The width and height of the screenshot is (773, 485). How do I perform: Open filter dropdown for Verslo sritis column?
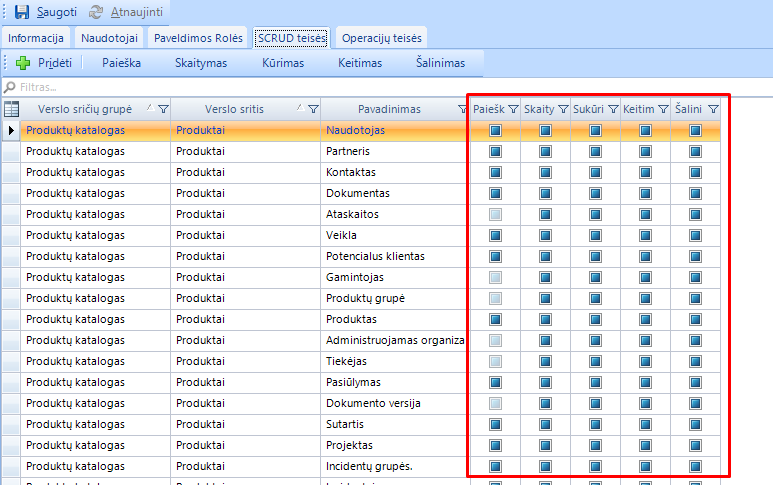tap(313, 109)
